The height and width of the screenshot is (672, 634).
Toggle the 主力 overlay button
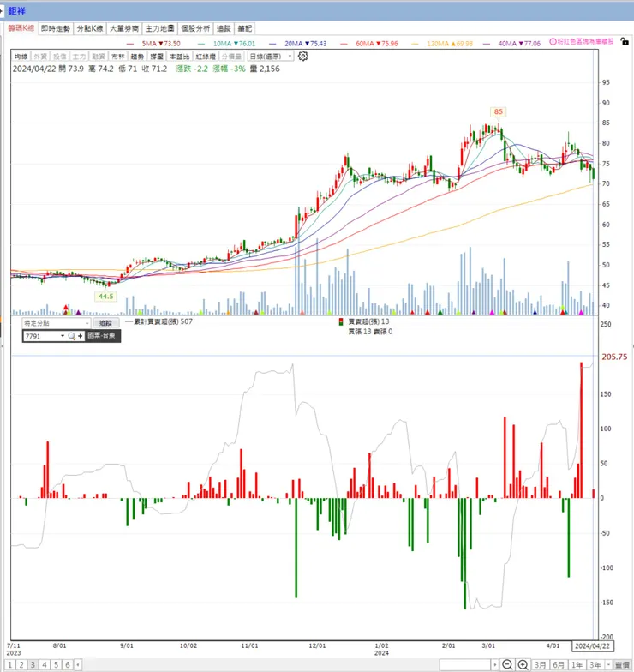79,57
